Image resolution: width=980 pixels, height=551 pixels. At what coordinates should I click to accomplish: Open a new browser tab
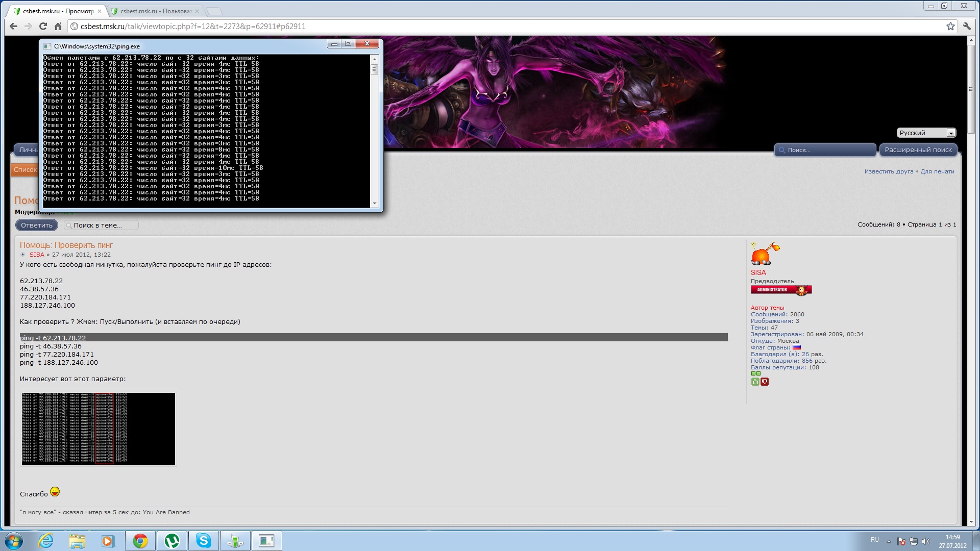pyautogui.click(x=214, y=11)
